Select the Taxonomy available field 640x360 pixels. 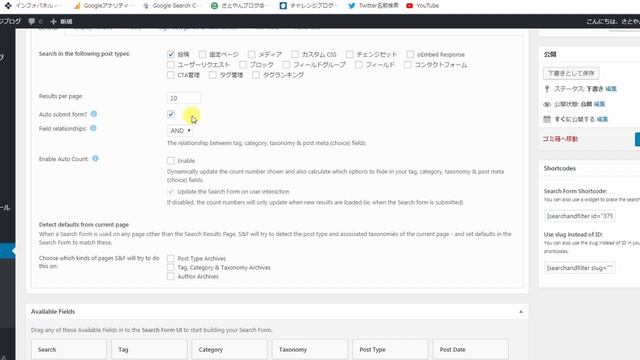tap(310, 349)
